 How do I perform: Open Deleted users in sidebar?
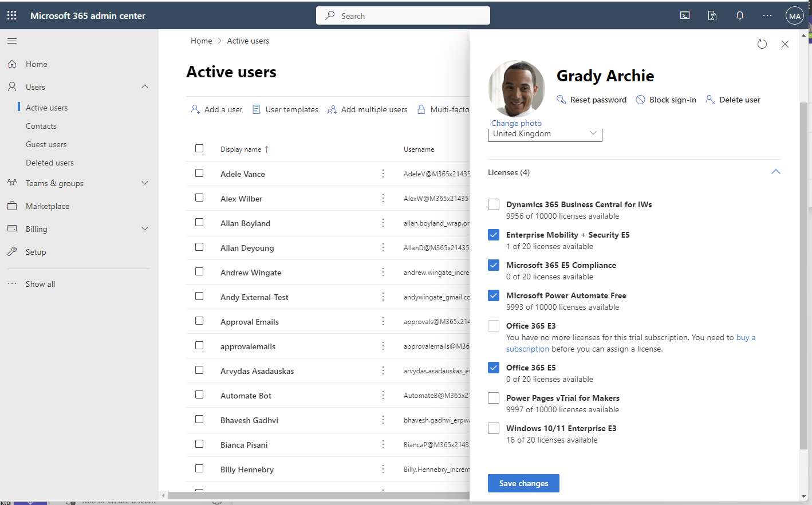[x=50, y=163]
